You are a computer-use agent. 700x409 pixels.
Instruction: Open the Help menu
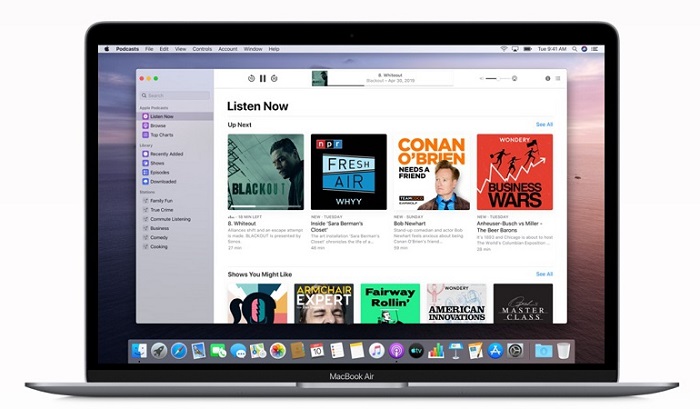[x=274, y=49]
